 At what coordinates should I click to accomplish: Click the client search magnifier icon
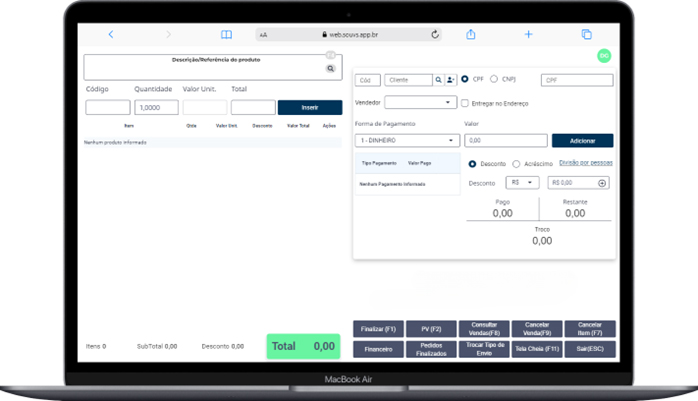[x=438, y=80]
